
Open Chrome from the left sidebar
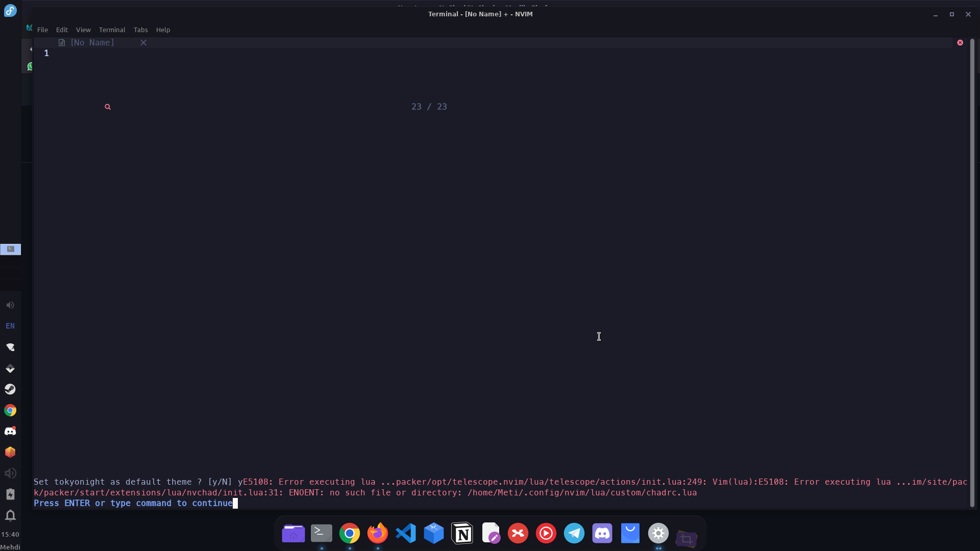tap(10, 410)
